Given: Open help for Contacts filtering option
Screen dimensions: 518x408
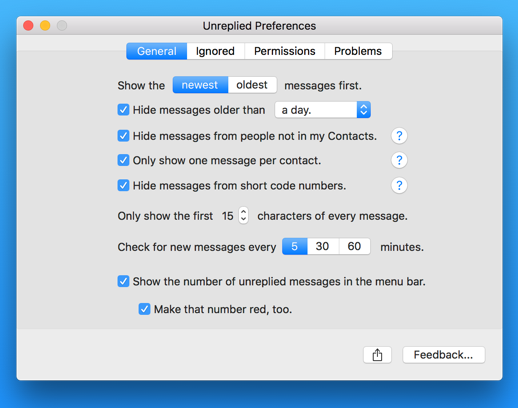Looking at the screenshot, I should pos(399,136).
